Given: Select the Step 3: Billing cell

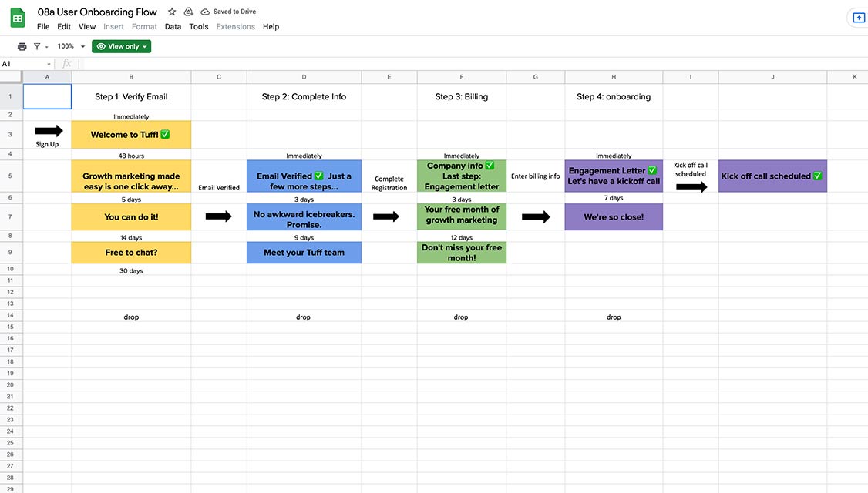Looking at the screenshot, I should coord(462,96).
